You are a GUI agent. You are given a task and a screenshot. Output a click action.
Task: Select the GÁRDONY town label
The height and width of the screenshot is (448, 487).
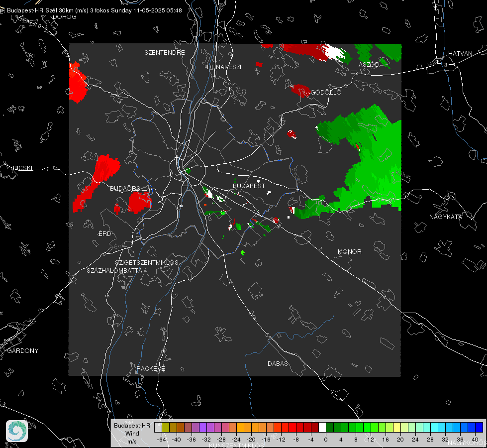[23, 351]
